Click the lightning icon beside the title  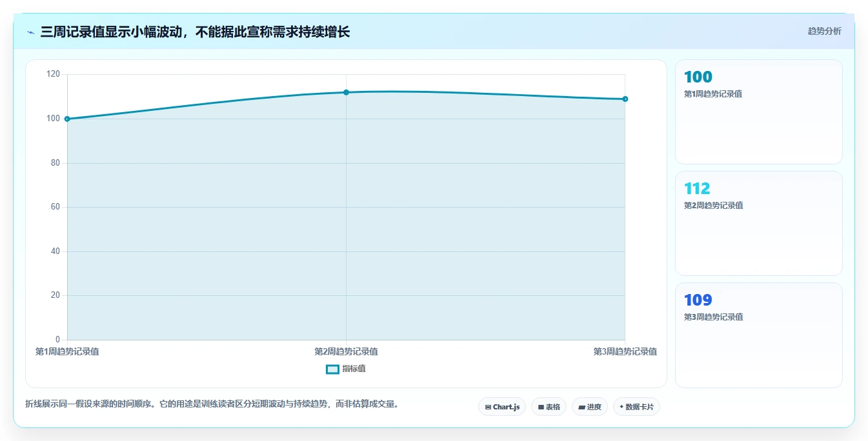coord(30,32)
